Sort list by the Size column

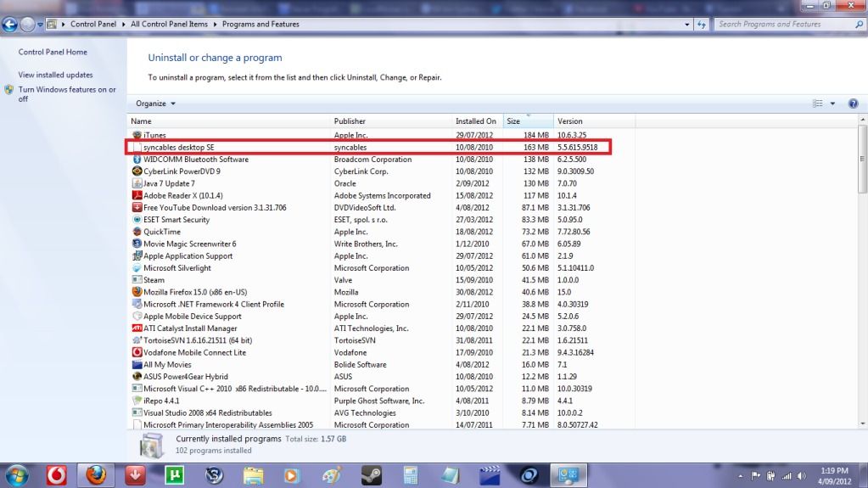click(x=528, y=121)
